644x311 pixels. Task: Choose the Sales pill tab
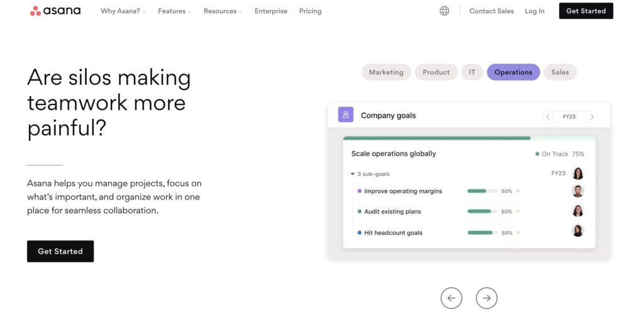coord(560,72)
